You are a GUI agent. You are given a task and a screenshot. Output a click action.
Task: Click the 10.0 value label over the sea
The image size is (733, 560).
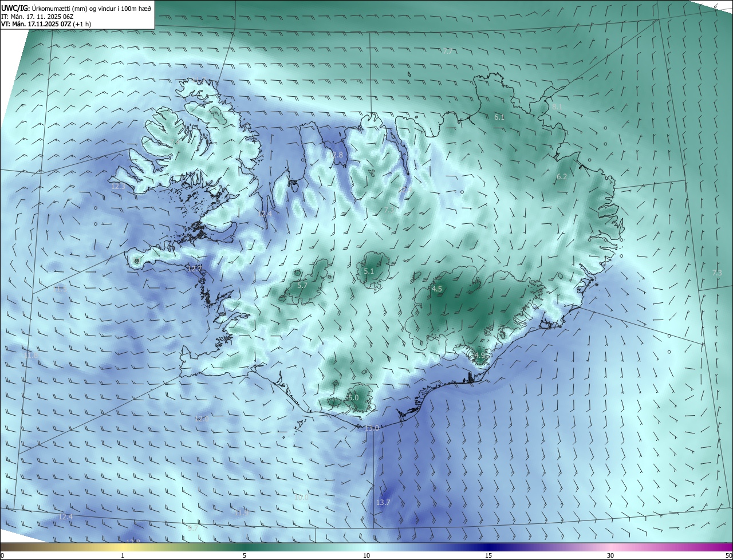(301, 498)
